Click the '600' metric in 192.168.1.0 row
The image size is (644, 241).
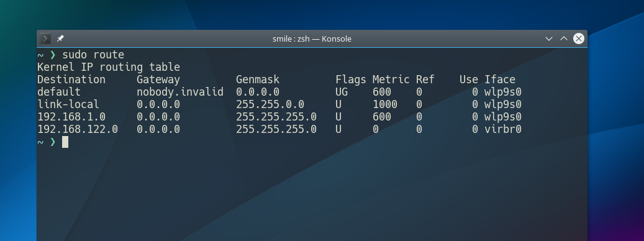[382, 117]
